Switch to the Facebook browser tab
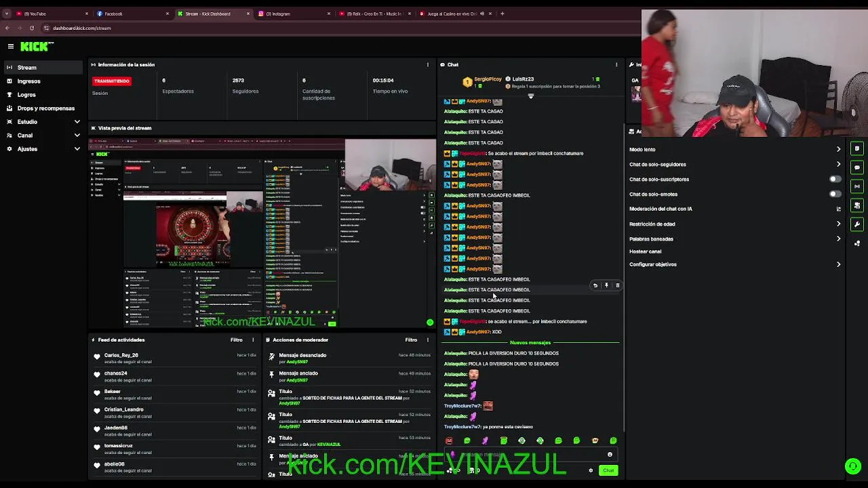 click(132, 14)
